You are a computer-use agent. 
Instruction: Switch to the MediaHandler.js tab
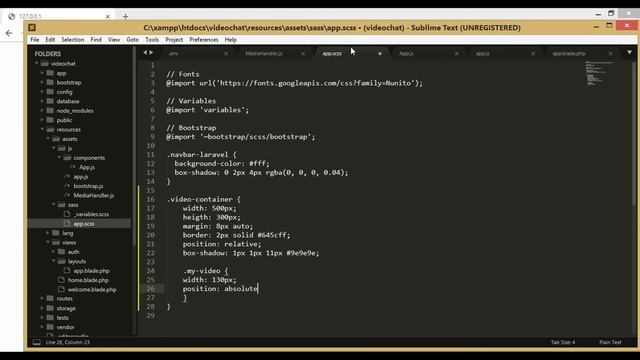[x=264, y=53]
